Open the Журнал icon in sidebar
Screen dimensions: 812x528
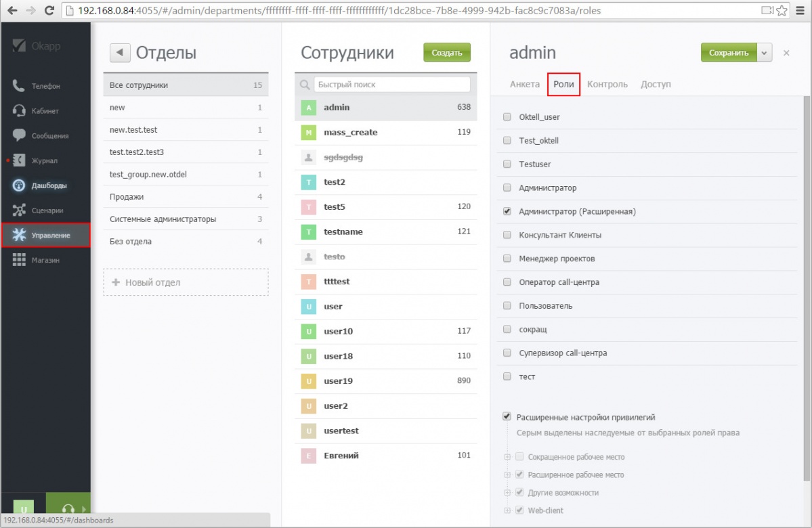point(19,160)
